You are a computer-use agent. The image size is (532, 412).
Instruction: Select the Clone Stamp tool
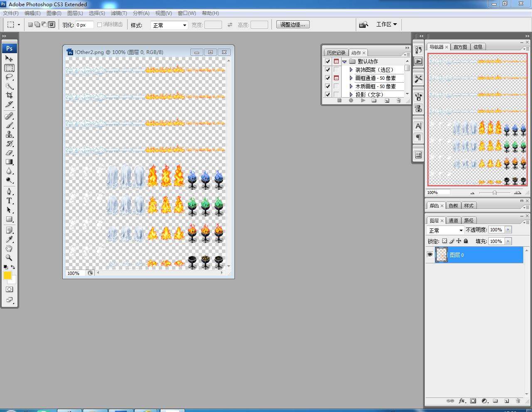(x=9, y=134)
